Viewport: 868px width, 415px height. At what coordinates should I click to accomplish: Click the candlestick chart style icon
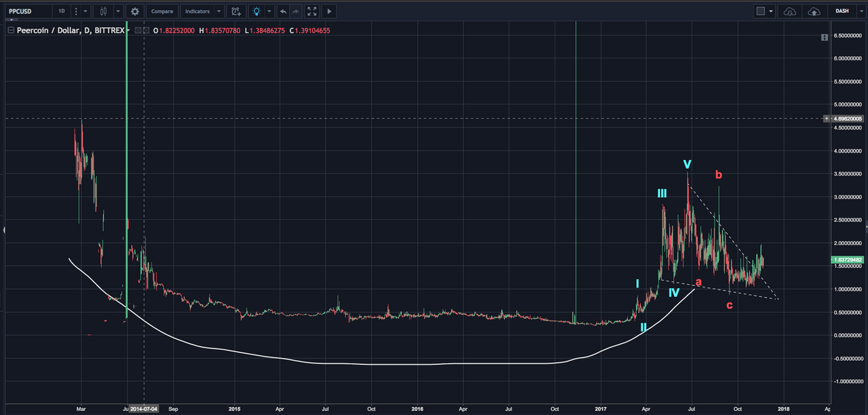click(104, 11)
